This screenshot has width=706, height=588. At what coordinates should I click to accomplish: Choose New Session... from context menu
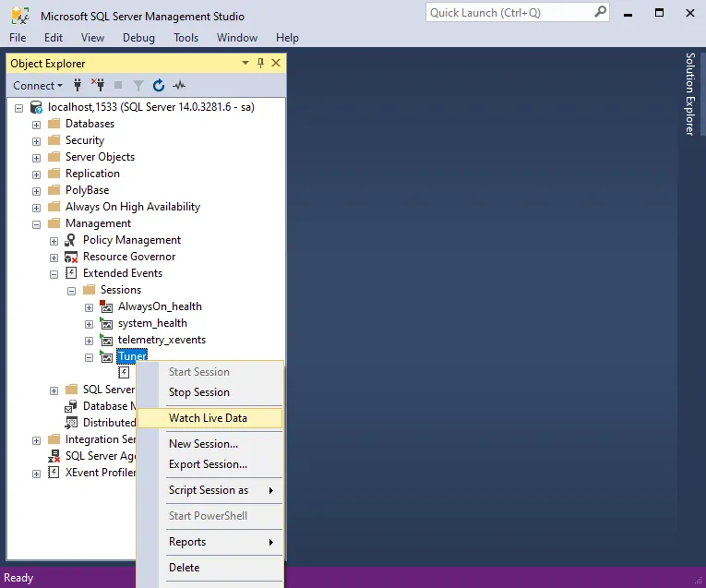click(x=209, y=443)
